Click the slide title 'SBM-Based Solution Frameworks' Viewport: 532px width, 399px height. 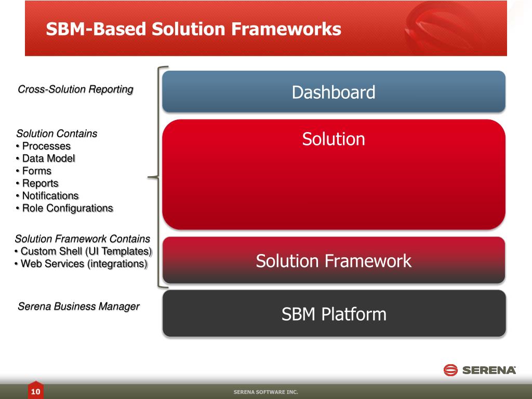193,29
